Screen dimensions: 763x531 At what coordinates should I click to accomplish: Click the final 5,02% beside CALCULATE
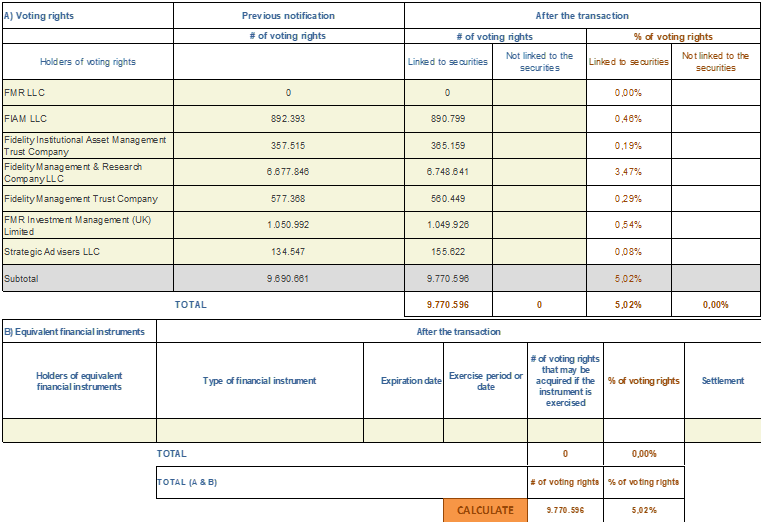click(644, 510)
